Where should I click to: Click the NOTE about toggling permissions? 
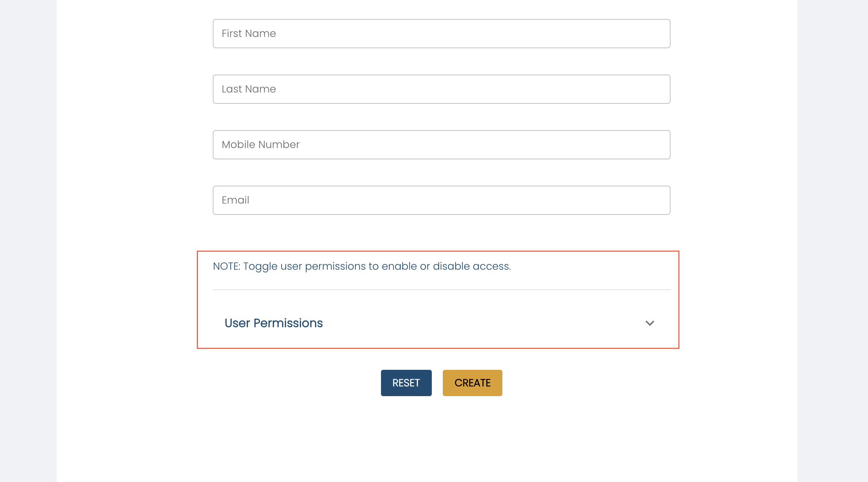tap(362, 266)
